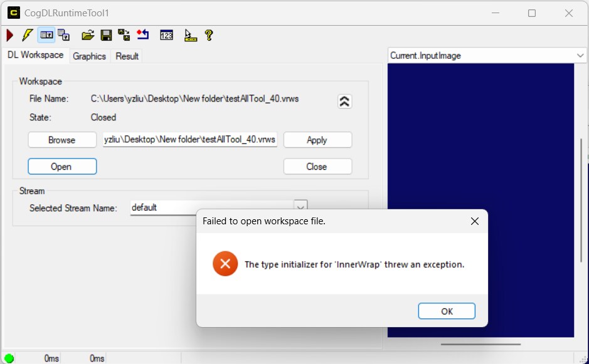Expand the Selected Stream Name dropdown

pyautogui.click(x=300, y=207)
